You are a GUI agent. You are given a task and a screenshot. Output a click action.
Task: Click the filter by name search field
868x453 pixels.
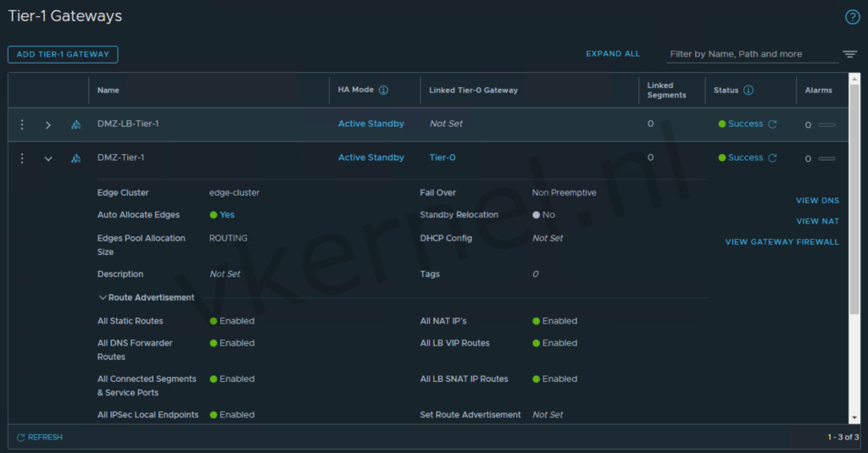click(x=750, y=54)
